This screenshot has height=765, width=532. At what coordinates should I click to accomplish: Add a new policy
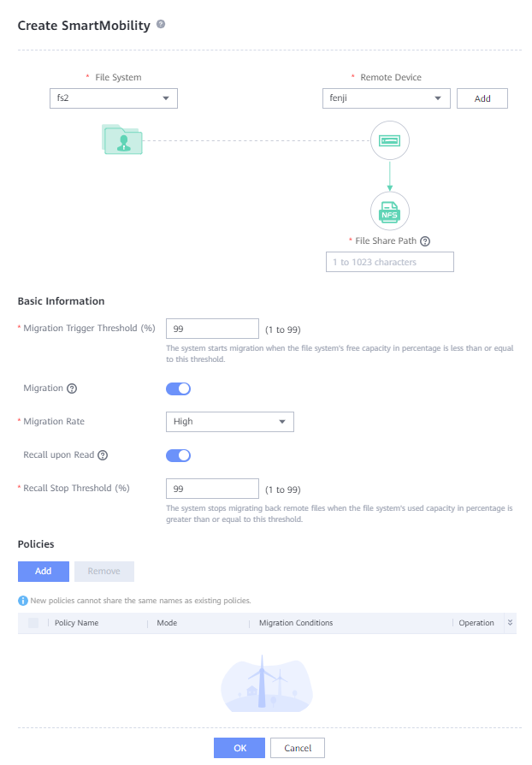click(43, 572)
